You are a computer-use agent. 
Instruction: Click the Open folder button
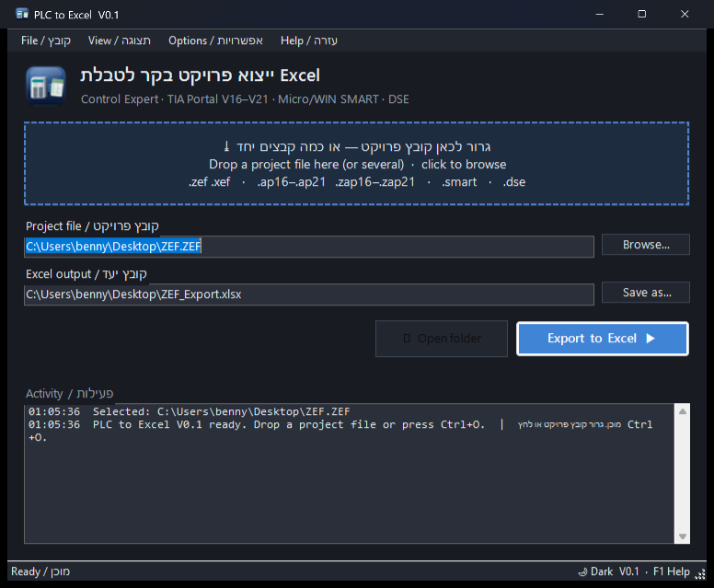point(442,339)
